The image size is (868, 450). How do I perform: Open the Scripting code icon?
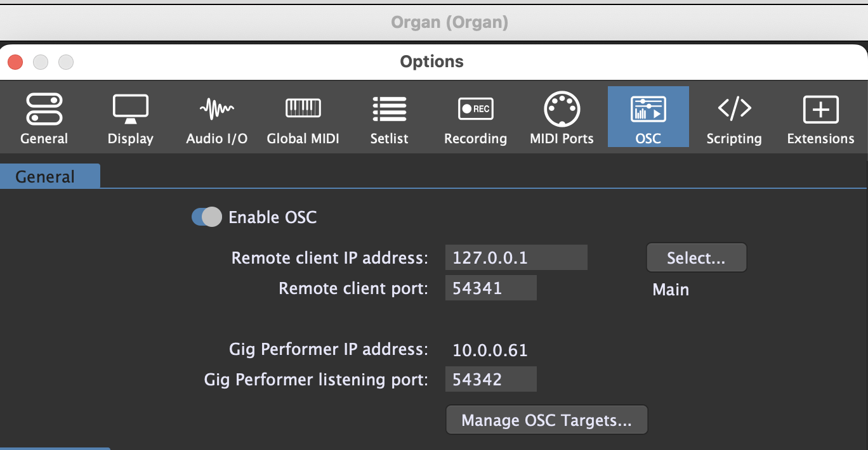coord(734,110)
